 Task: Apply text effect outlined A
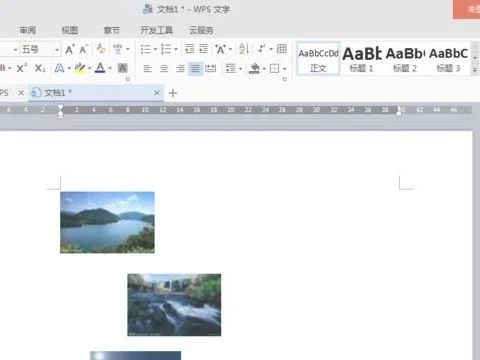click(59, 68)
